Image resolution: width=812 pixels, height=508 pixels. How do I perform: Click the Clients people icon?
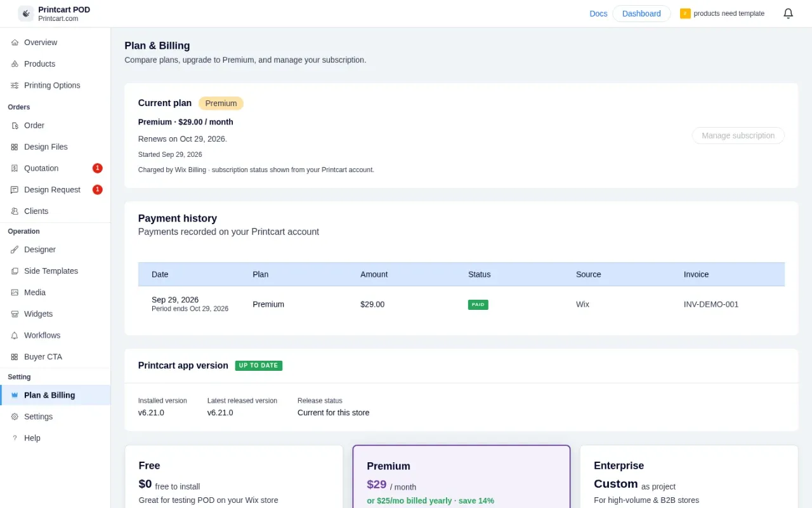click(15, 211)
